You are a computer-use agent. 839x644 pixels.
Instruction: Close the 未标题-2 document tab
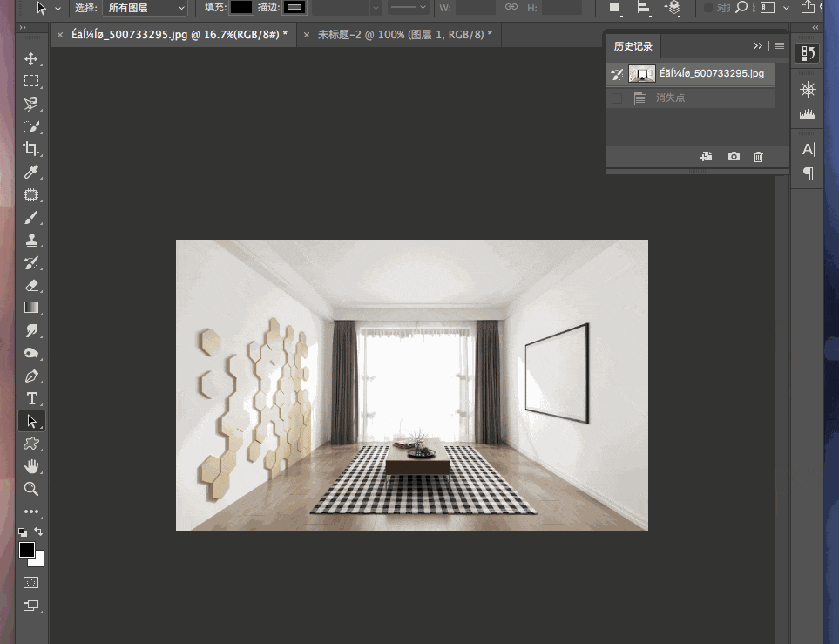click(307, 35)
